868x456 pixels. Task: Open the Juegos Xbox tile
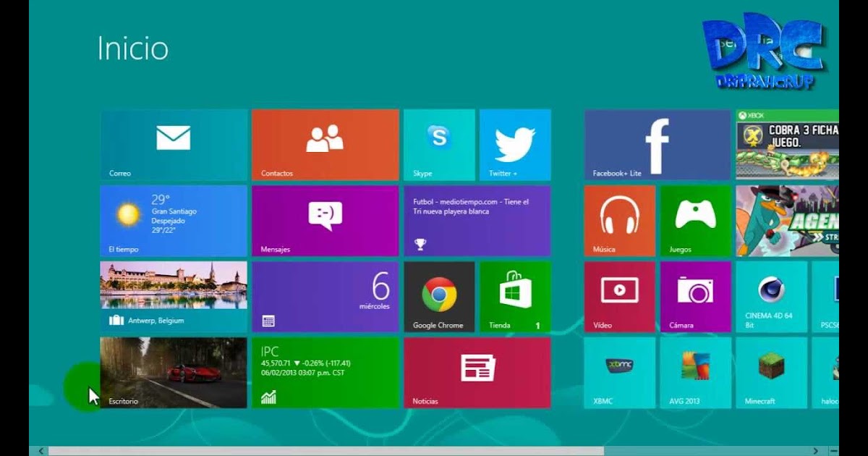(x=696, y=221)
